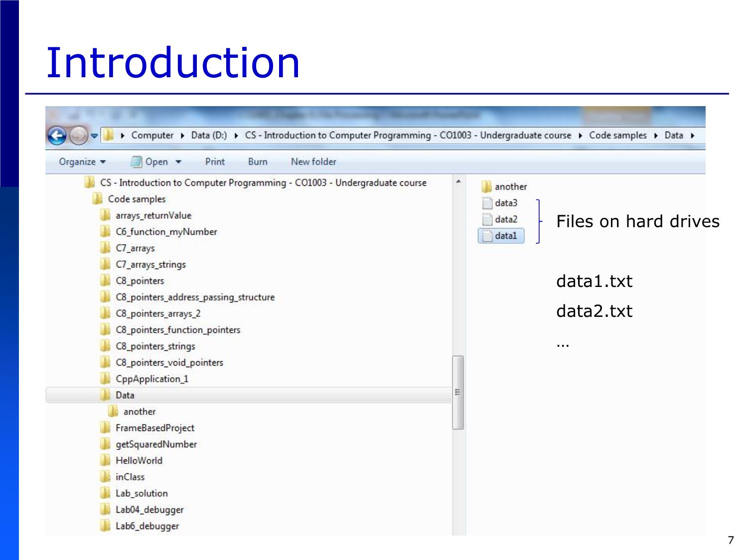
Task: Select the getSquaredNumber folder
Action: click(149, 444)
